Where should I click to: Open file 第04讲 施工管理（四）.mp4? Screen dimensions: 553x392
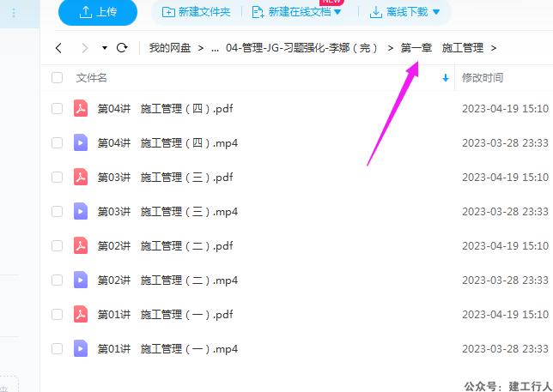pos(167,142)
